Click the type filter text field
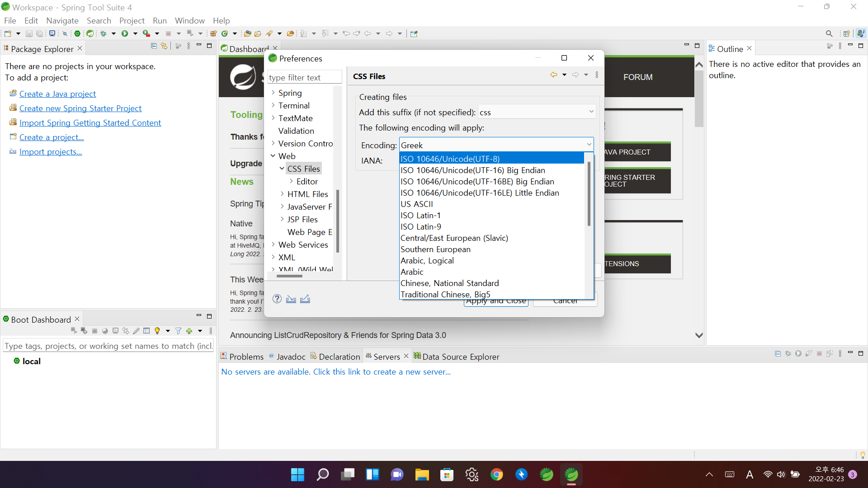Viewport: 868px width, 488px height. coord(304,77)
